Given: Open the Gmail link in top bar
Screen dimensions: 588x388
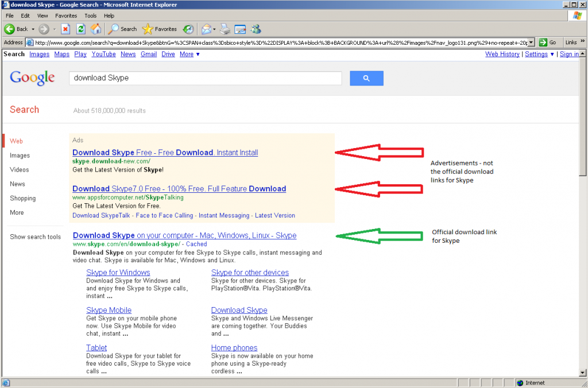Looking at the screenshot, I should pos(149,54).
